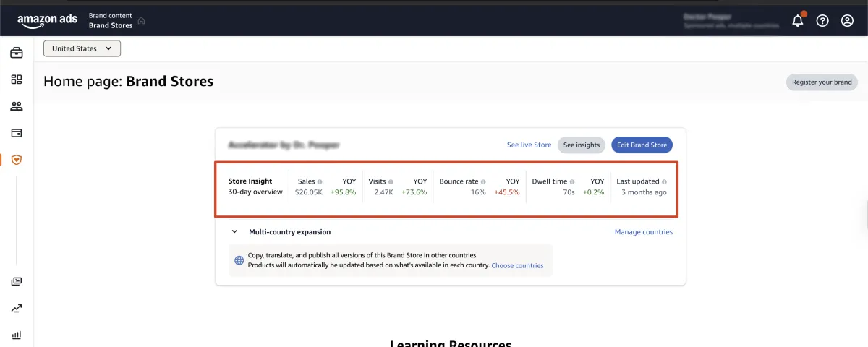The height and width of the screenshot is (347, 868).
Task: Click the 70s dwell time value
Action: click(569, 192)
